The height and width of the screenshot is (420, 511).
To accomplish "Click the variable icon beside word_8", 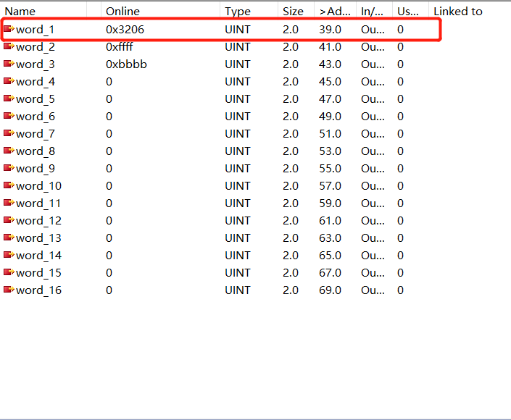I will pos(9,151).
